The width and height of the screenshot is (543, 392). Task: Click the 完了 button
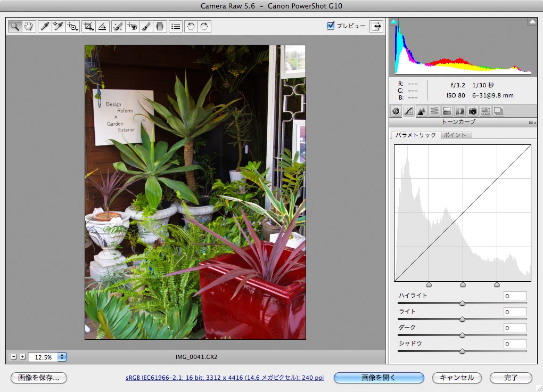coord(511,378)
